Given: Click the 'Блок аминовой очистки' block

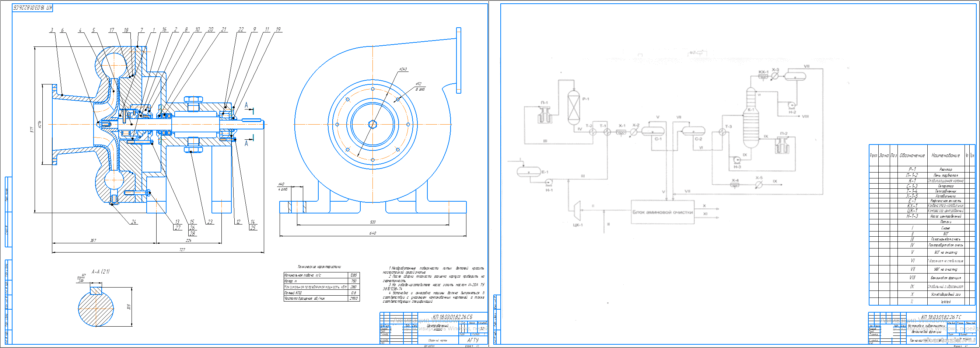Looking at the screenshot, I should pos(663,212).
